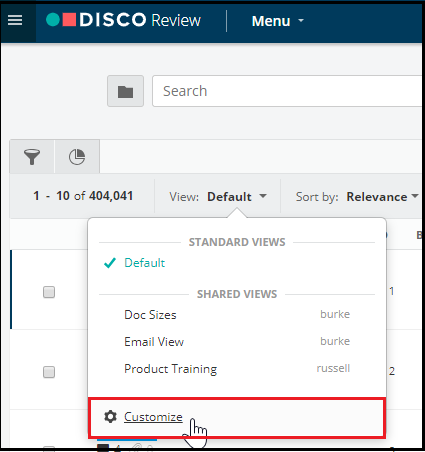Image resolution: width=425 pixels, height=452 pixels.
Task: Click into the Search field
Action: tap(287, 91)
